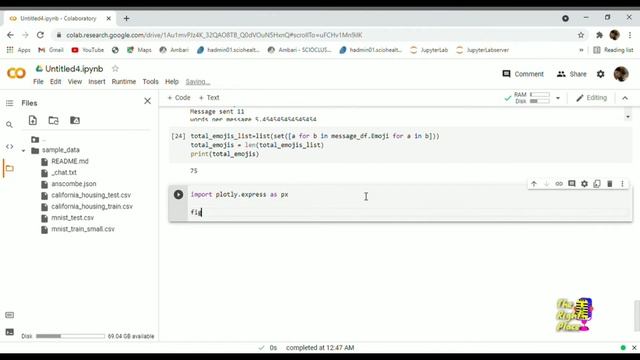Mount Google Drive icon
640x360 pixels.
pos(75,120)
